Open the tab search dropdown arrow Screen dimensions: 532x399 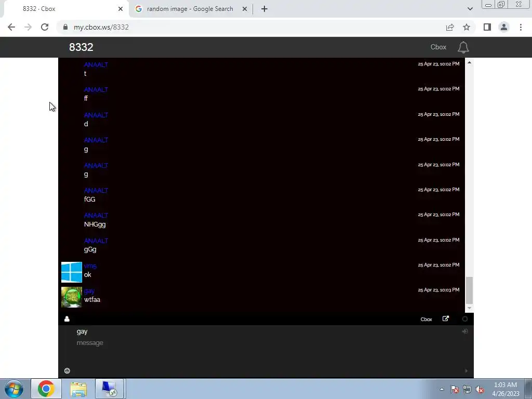click(470, 9)
